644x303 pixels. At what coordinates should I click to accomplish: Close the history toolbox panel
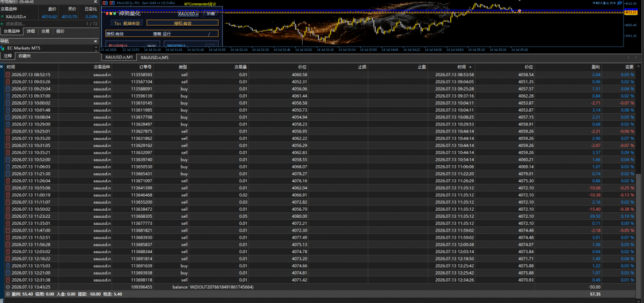pos(2,66)
